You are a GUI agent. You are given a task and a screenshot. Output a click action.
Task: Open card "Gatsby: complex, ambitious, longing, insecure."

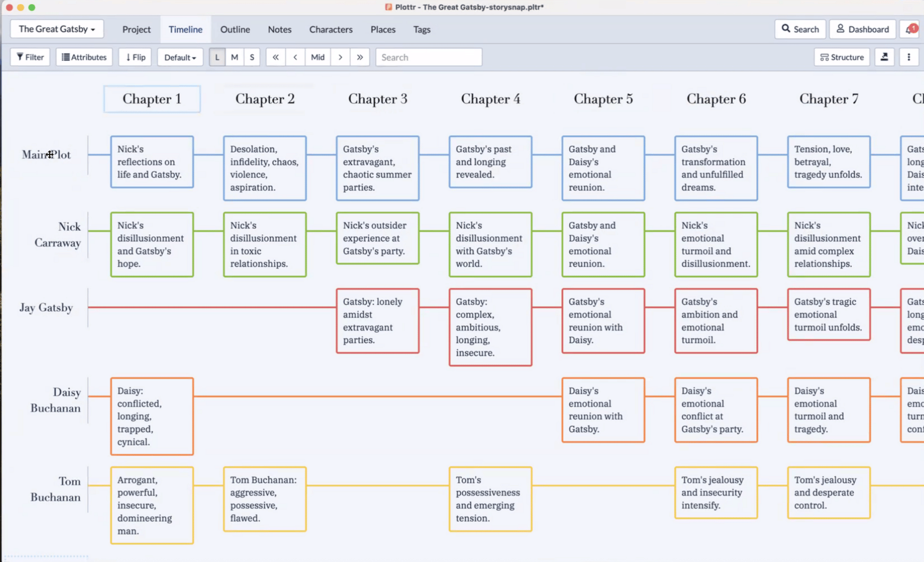tap(490, 327)
